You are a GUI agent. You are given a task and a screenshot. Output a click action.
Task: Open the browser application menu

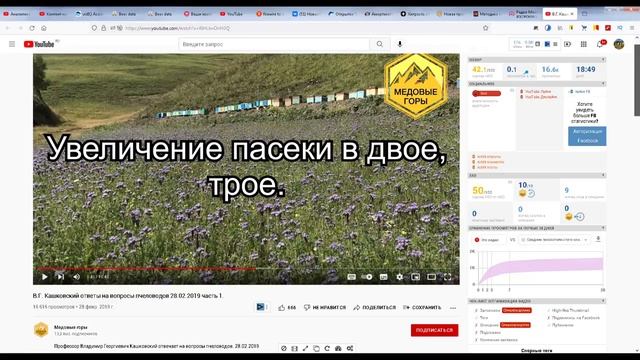[632, 28]
